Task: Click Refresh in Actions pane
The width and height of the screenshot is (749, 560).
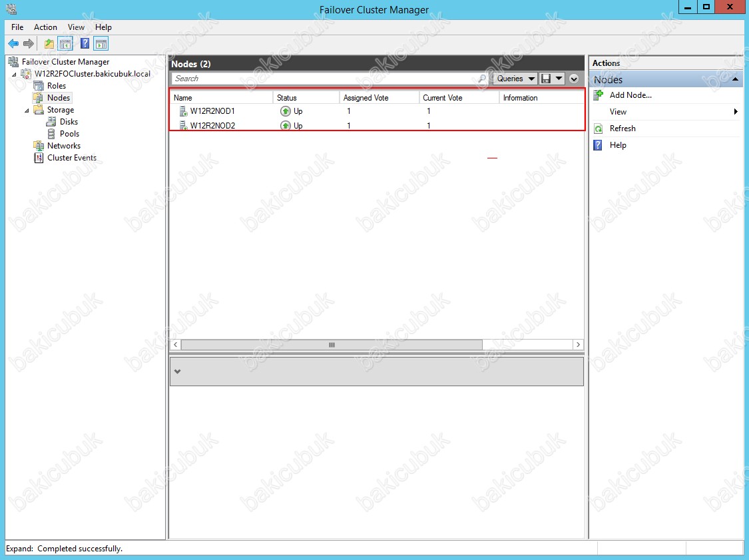Action: coord(623,129)
